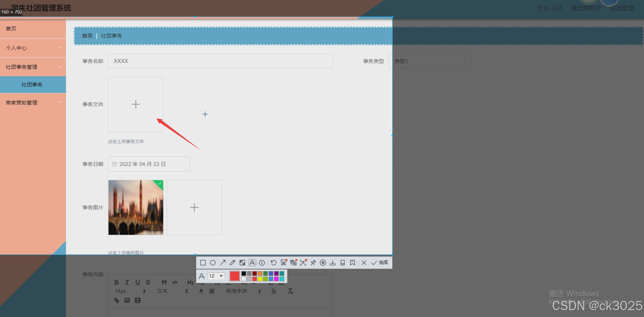Save screenshot with download icon
The width and height of the screenshot is (644, 317).
point(332,263)
